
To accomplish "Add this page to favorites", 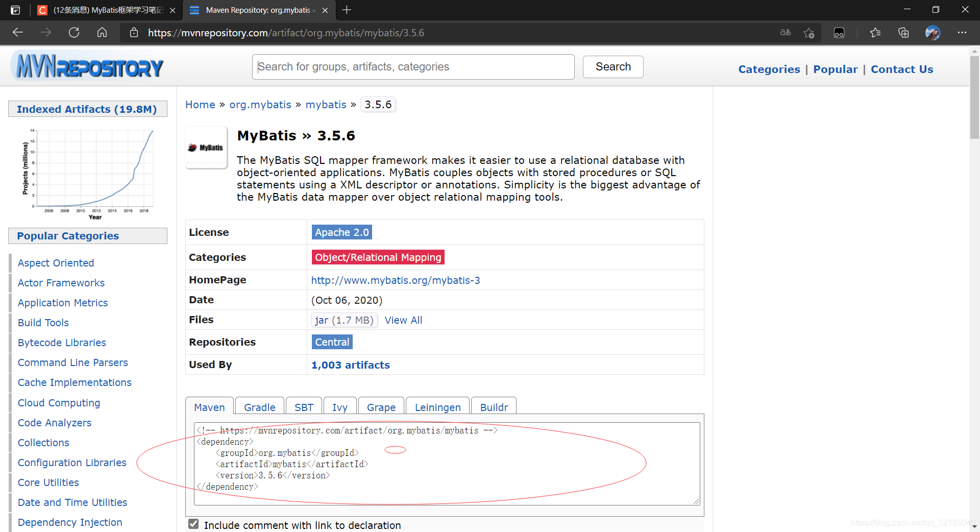I will [809, 33].
